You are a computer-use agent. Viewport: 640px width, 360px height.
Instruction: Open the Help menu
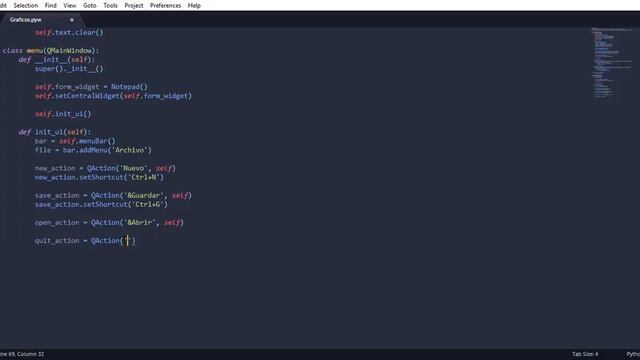tap(194, 5)
